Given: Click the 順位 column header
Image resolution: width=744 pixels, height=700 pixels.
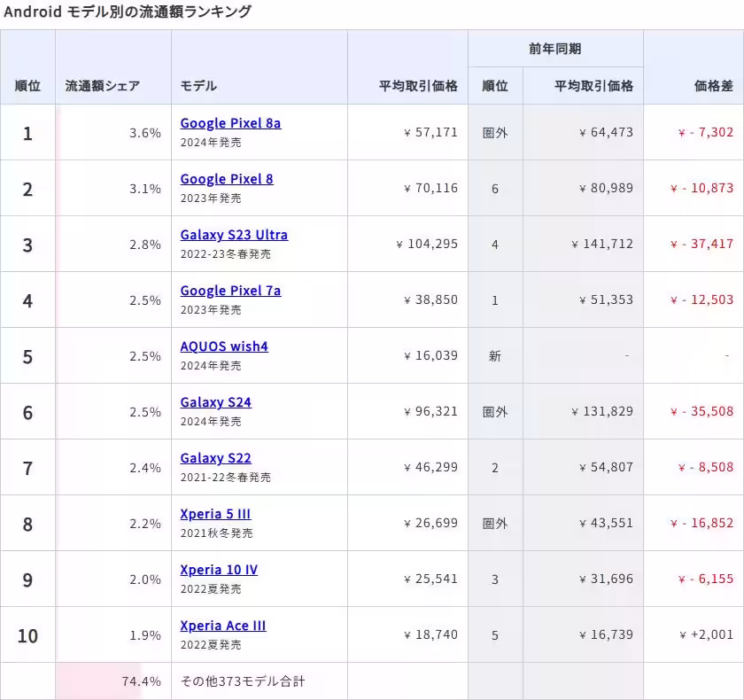Looking at the screenshot, I should coord(27,86).
